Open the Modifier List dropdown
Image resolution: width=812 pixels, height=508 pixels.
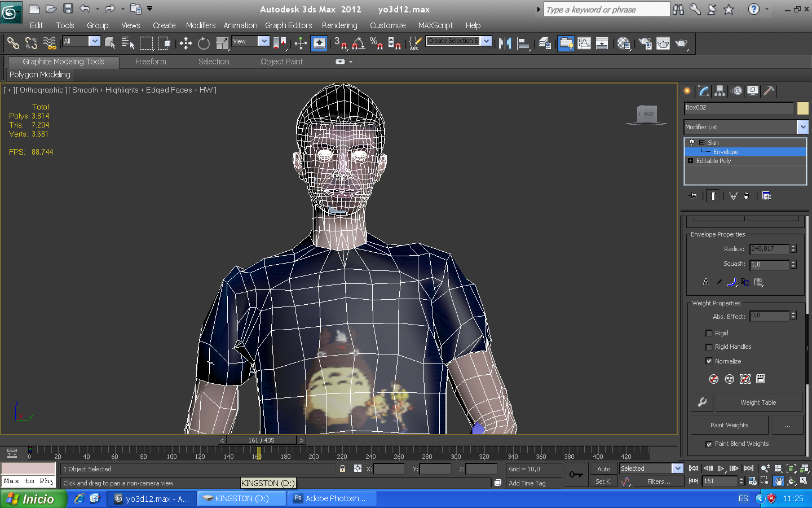(x=802, y=127)
